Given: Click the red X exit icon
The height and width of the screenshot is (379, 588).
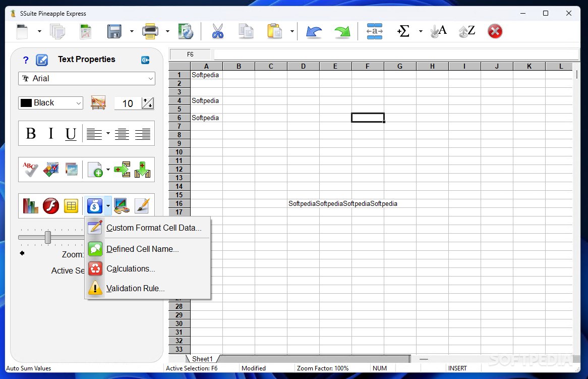Looking at the screenshot, I should (495, 31).
